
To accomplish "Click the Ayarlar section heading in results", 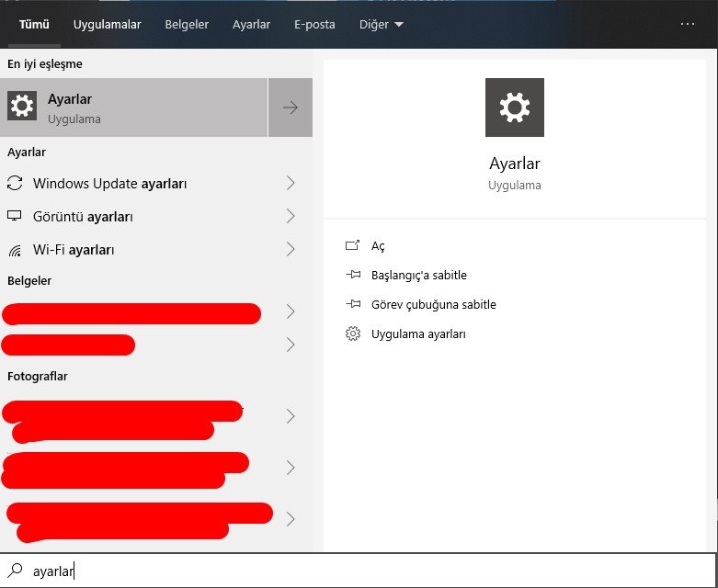I will coord(27,153).
